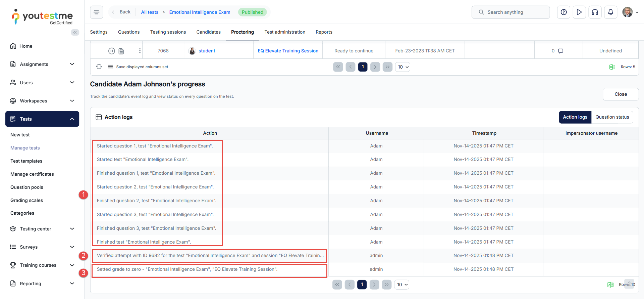This screenshot has width=644, height=299.
Task: Collapse the sidebar with double-chevron icon
Action: [x=75, y=32]
